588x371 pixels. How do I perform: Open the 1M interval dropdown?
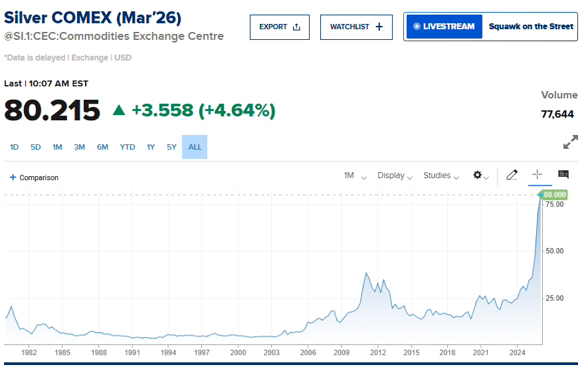pos(355,176)
